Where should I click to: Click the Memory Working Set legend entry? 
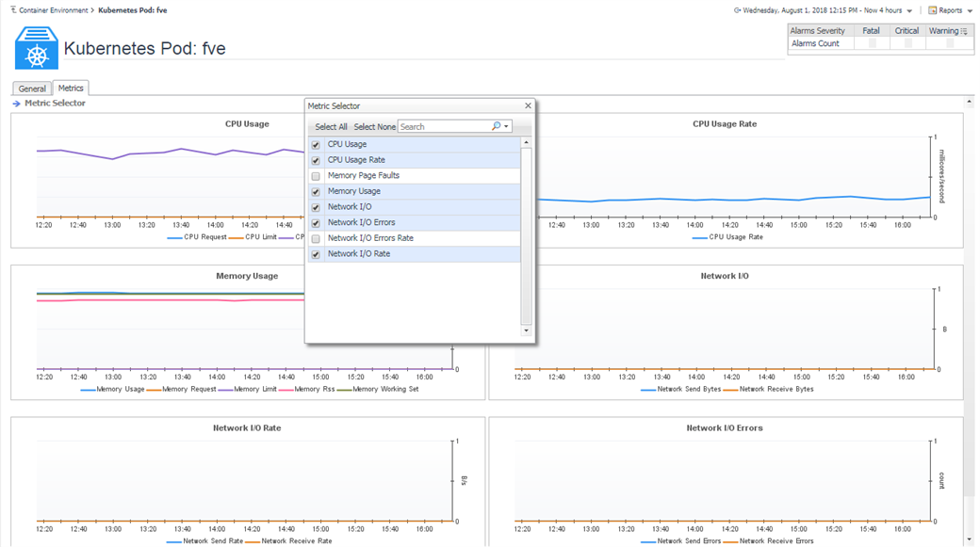click(x=378, y=389)
